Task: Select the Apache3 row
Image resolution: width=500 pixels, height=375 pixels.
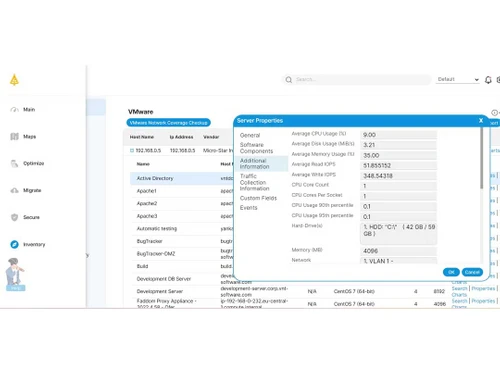Action: click(182, 216)
